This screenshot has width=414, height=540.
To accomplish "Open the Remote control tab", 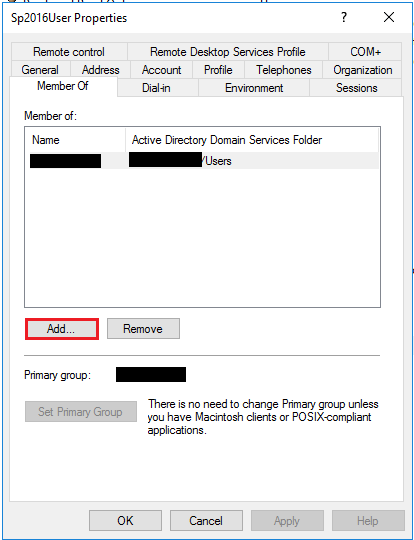I will 69,52.
